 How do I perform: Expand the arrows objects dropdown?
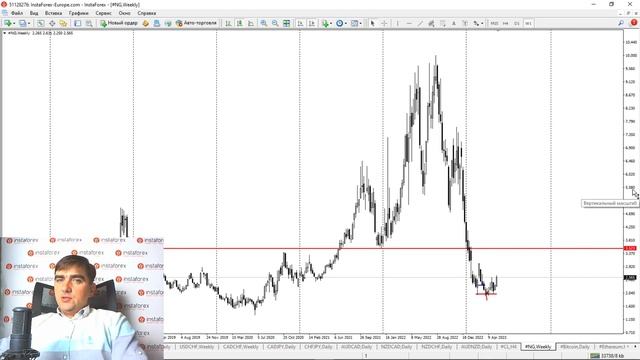click(x=482, y=23)
